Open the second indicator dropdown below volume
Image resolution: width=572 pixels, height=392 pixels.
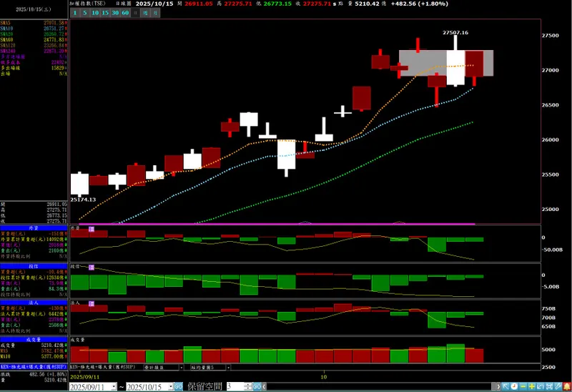(228, 367)
